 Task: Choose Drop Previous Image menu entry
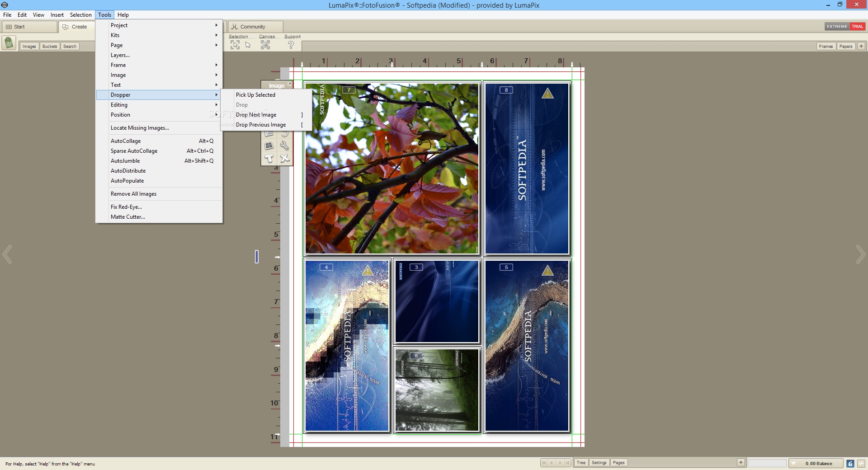point(266,125)
